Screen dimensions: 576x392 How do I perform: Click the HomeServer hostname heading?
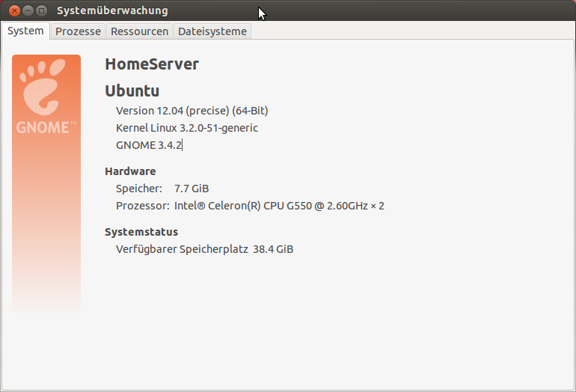coord(152,64)
